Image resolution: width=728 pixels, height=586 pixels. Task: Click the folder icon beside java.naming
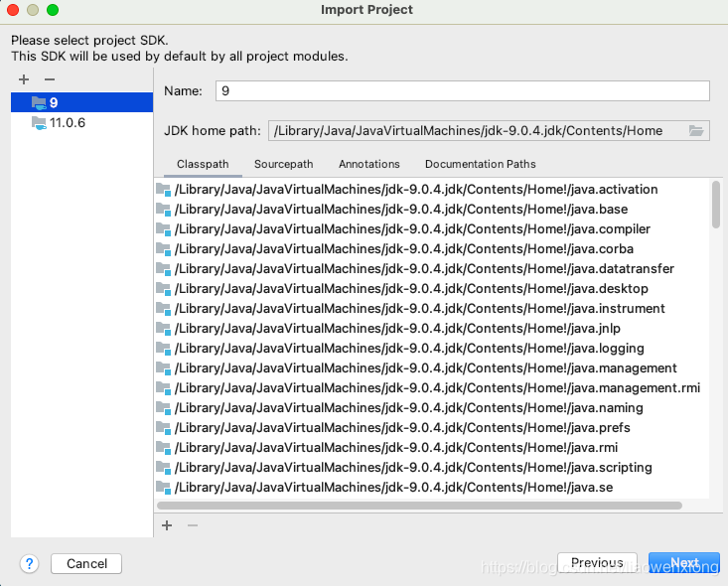pos(164,407)
